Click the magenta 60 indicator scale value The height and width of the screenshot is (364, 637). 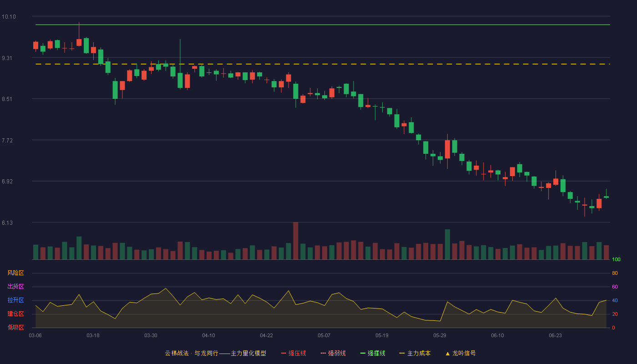[x=615, y=287]
